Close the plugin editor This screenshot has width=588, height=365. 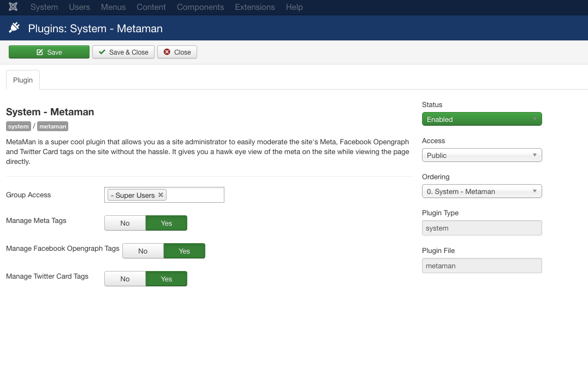(177, 52)
